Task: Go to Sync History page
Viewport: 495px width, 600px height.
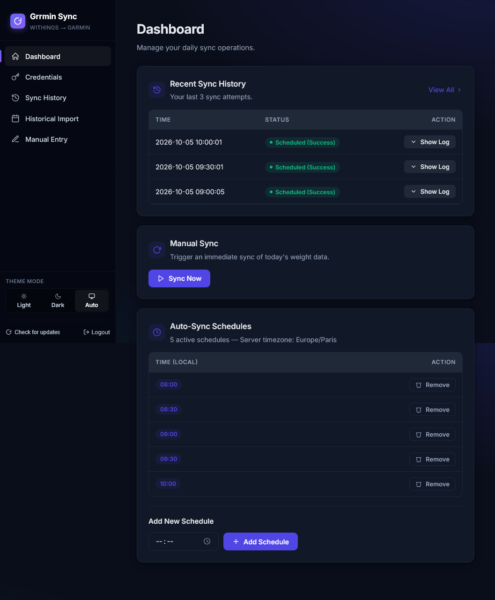Action: coord(58,98)
